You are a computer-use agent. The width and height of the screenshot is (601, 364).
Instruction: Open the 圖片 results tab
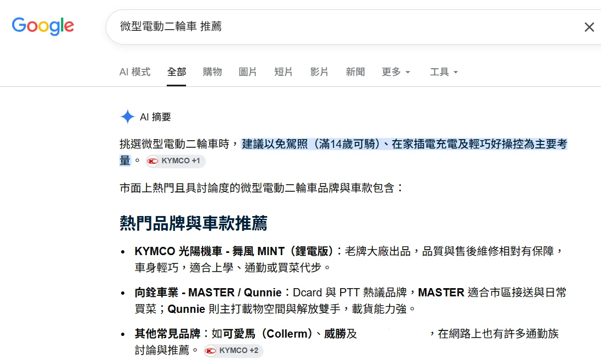click(x=248, y=72)
